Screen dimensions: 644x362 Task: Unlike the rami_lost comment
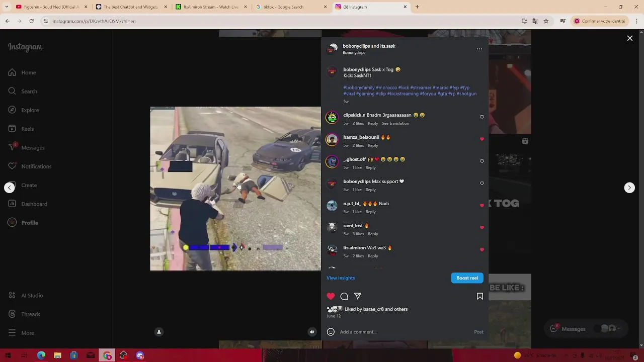tap(481, 228)
